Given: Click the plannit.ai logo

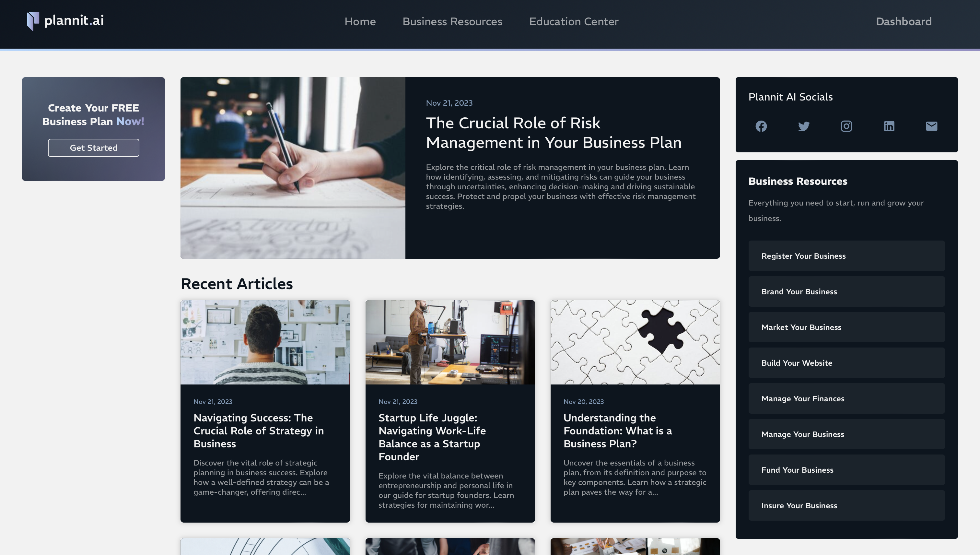Looking at the screenshot, I should [x=65, y=20].
